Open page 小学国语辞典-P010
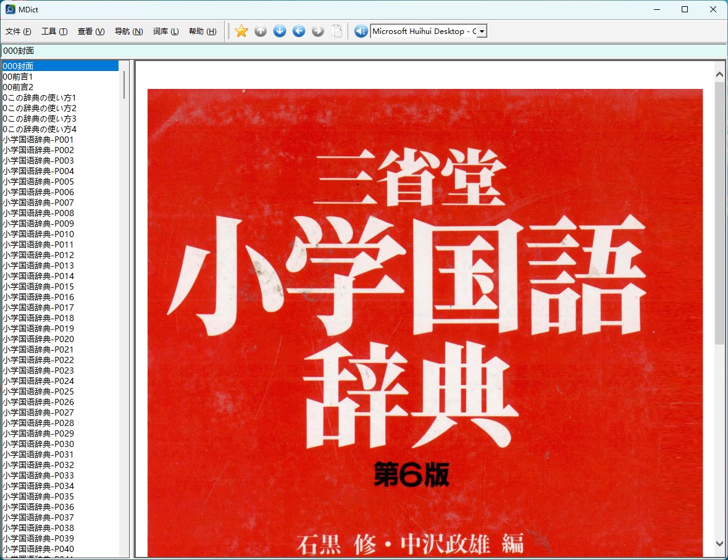 [61, 234]
